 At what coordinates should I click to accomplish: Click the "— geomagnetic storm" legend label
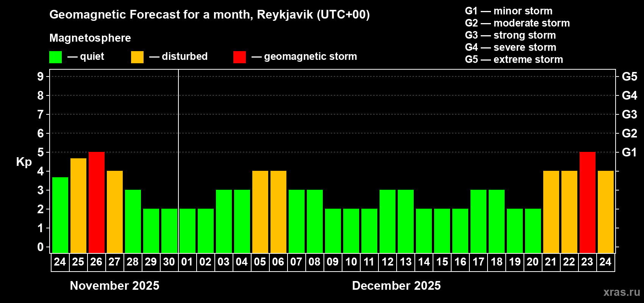(304, 57)
